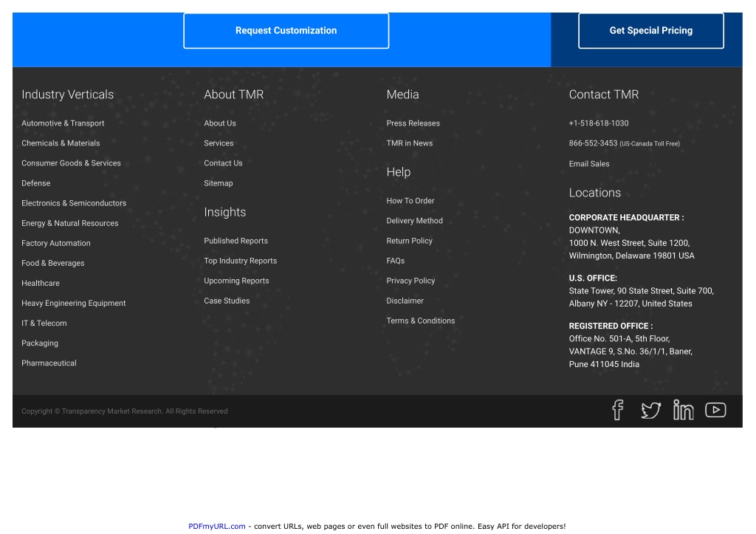Open Electronics & Semiconductors link
756x534 pixels.
coord(74,203)
